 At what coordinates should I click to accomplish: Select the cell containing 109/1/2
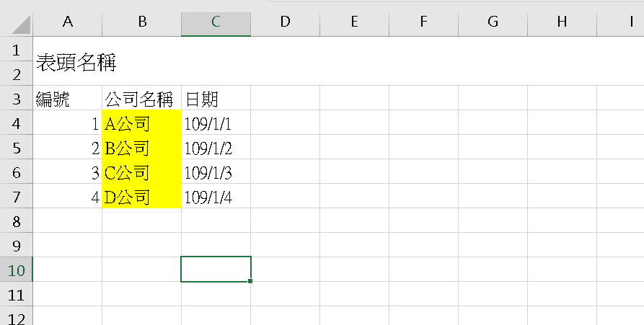coord(216,147)
